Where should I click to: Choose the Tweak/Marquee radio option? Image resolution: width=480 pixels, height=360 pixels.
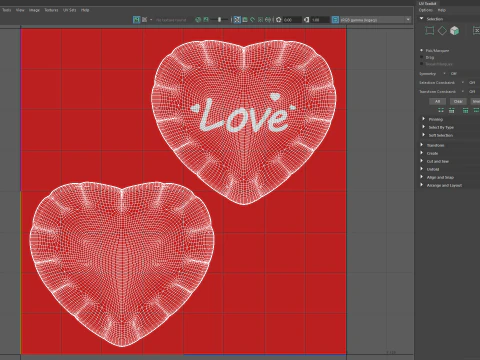(422, 64)
